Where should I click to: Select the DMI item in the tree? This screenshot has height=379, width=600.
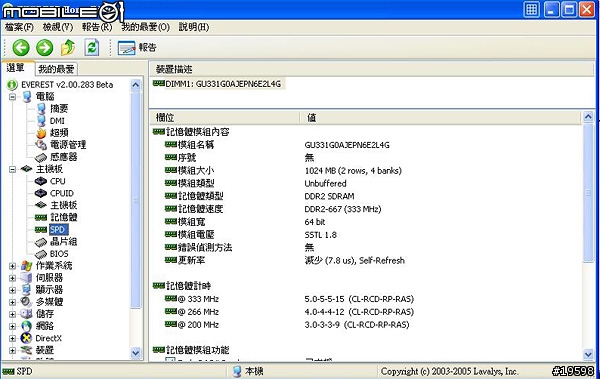click(x=57, y=121)
